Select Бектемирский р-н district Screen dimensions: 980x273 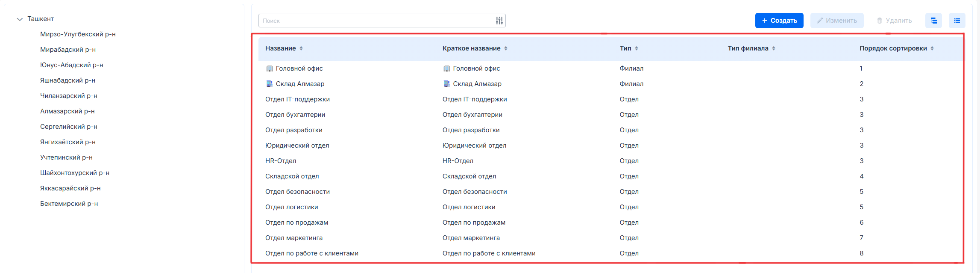(x=69, y=204)
